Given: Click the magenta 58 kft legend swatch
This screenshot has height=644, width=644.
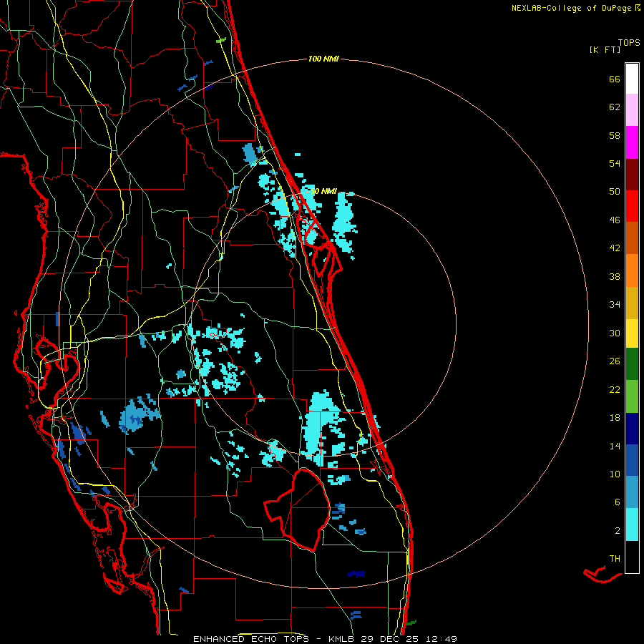Looking at the screenshot, I should pyautogui.click(x=632, y=142).
